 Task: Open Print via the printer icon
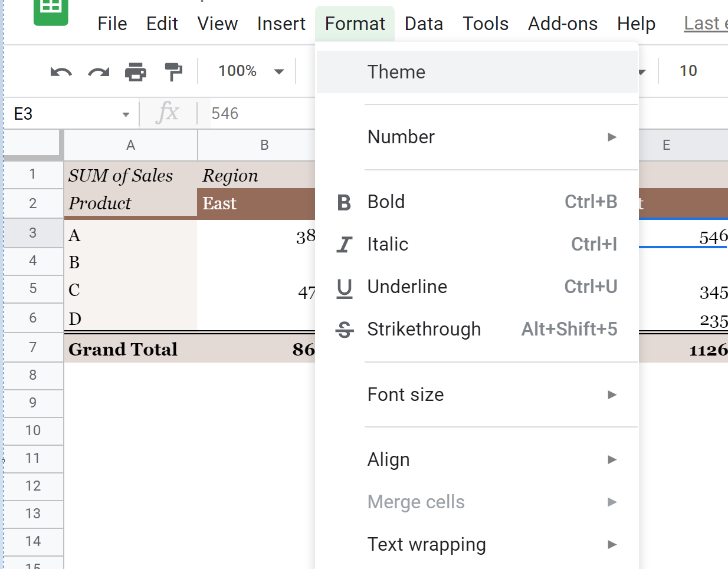(136, 70)
